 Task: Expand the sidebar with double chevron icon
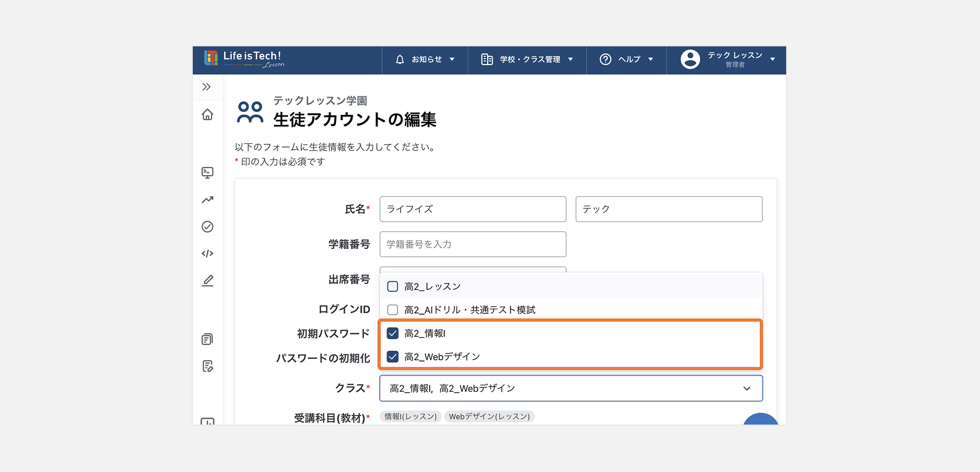coord(207,87)
